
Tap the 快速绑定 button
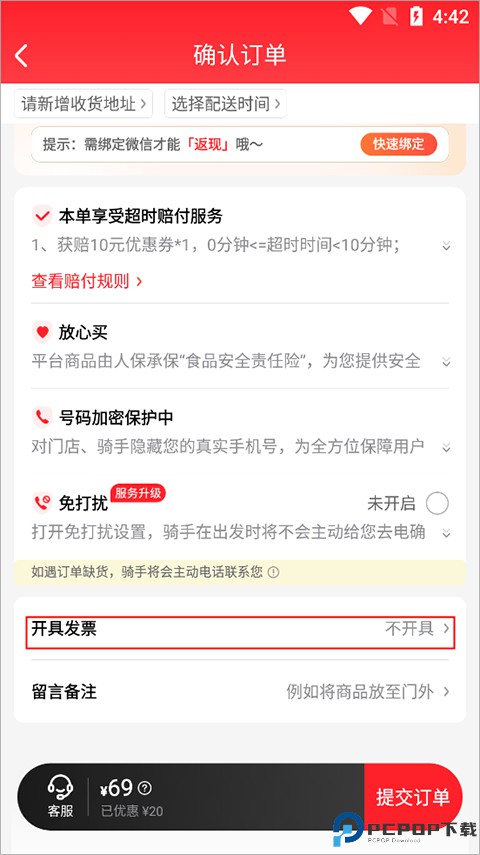[x=398, y=144]
